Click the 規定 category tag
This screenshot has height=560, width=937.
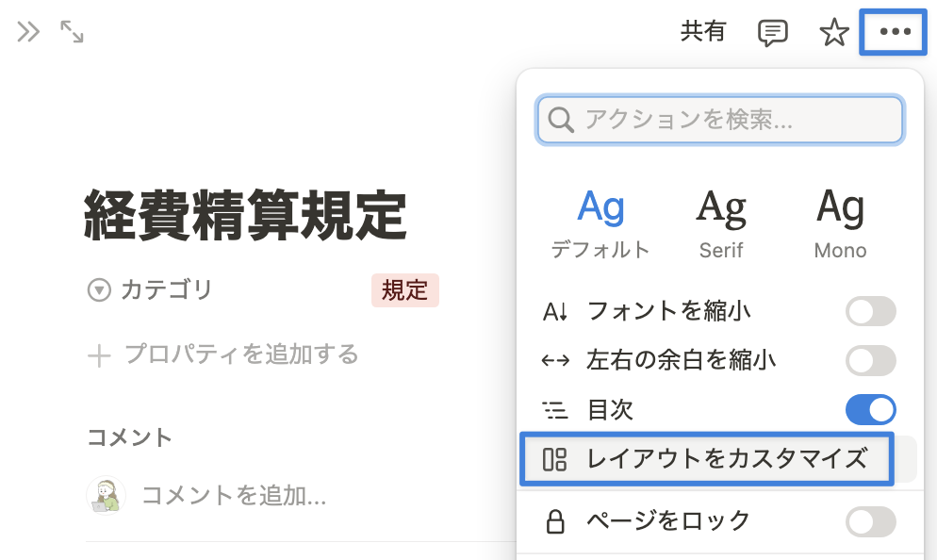tap(405, 290)
